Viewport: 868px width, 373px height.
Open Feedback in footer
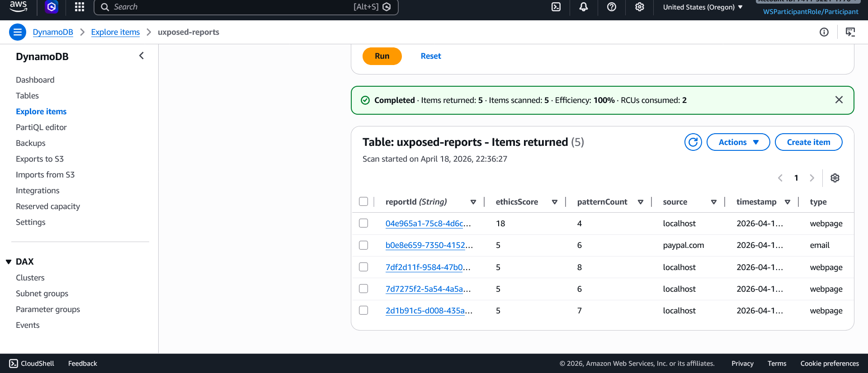pos(83,364)
